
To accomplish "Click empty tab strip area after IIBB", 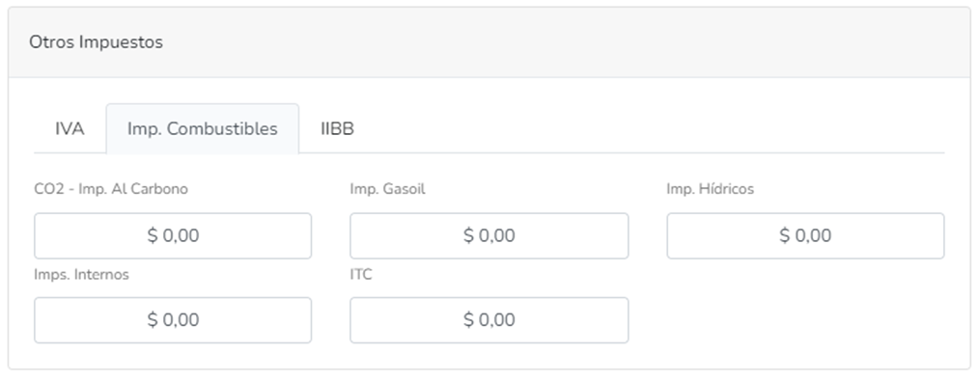I will tap(657, 128).
